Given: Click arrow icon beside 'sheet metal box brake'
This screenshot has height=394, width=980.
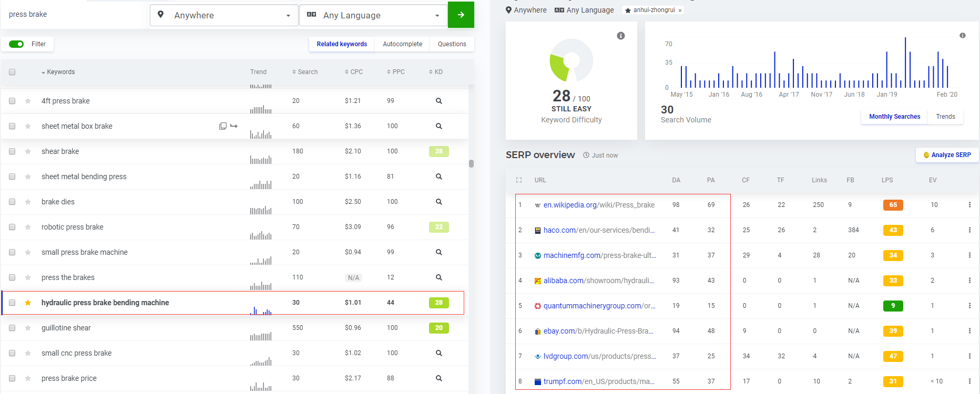Looking at the screenshot, I should (x=234, y=126).
